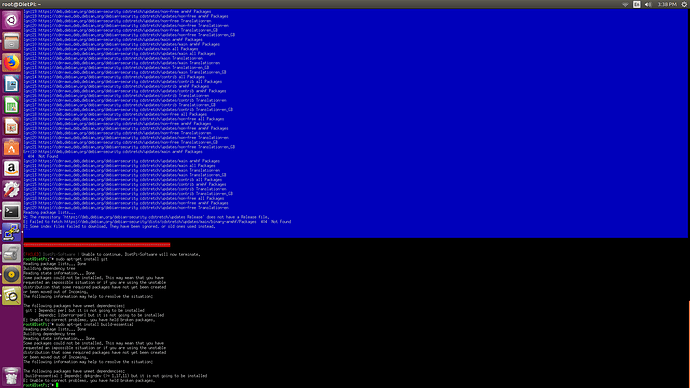Image resolution: width=690 pixels, height=388 pixels.
Task: Open the magnifier document viewer launcher icon
Action: point(11,296)
